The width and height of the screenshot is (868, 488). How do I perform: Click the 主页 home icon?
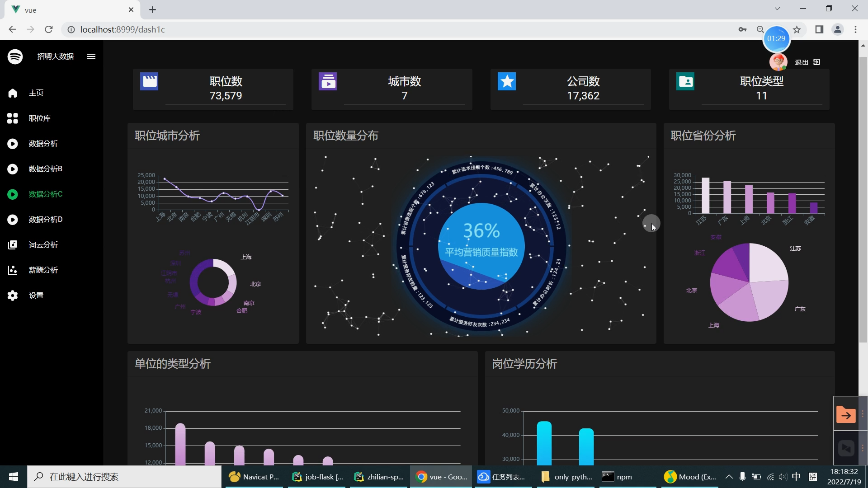point(13,93)
